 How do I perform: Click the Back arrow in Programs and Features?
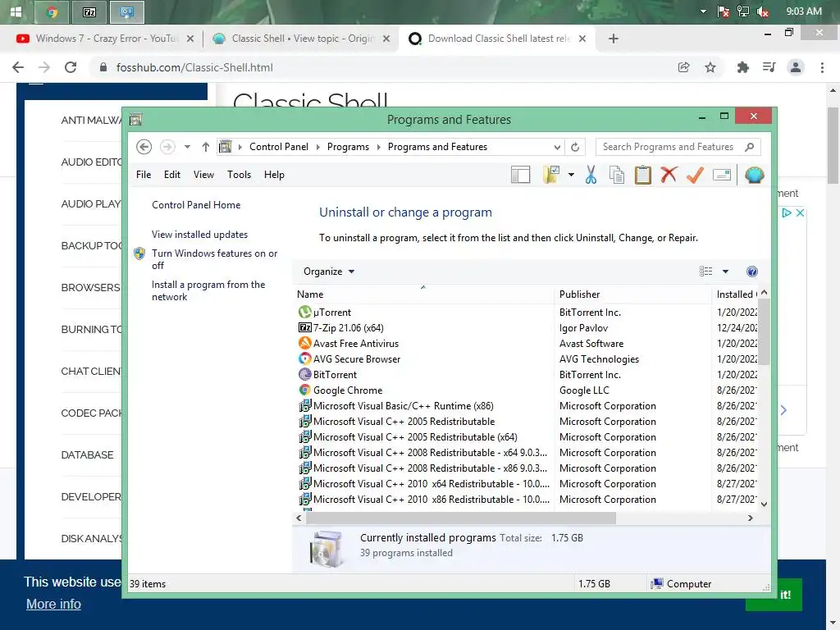(144, 147)
